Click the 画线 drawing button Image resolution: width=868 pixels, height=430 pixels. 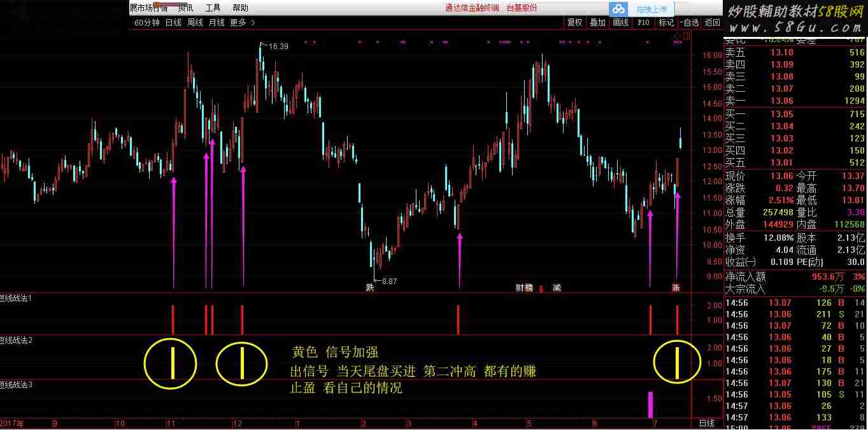click(620, 22)
